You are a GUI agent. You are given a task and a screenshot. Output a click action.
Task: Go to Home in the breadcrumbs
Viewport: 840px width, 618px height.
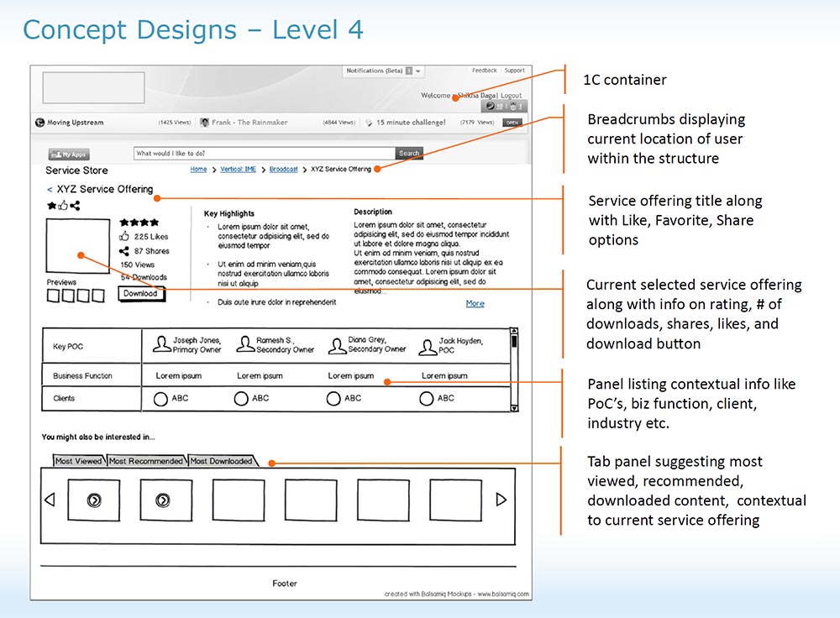(x=198, y=170)
